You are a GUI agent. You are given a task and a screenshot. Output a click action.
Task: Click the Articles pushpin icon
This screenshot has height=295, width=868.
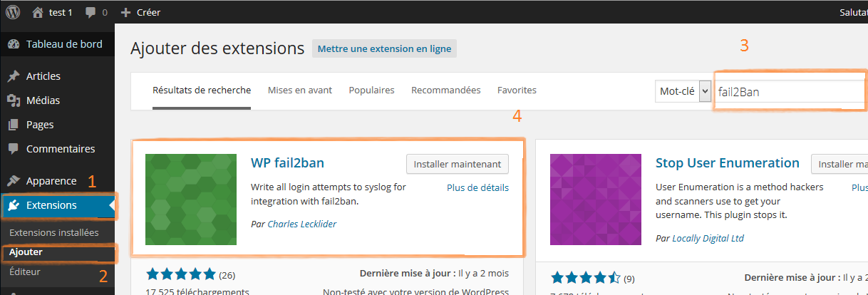pos(14,76)
